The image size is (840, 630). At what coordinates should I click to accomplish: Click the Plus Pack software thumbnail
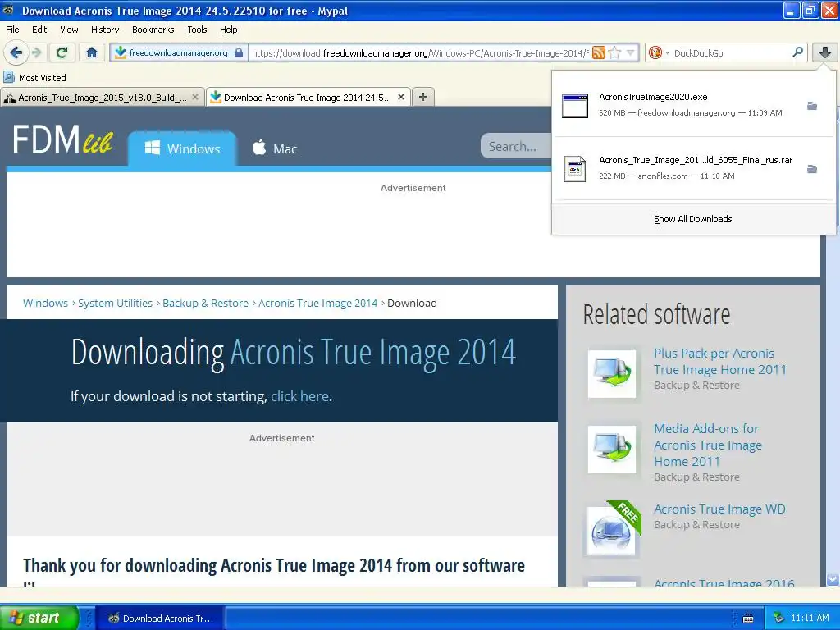[612, 374]
